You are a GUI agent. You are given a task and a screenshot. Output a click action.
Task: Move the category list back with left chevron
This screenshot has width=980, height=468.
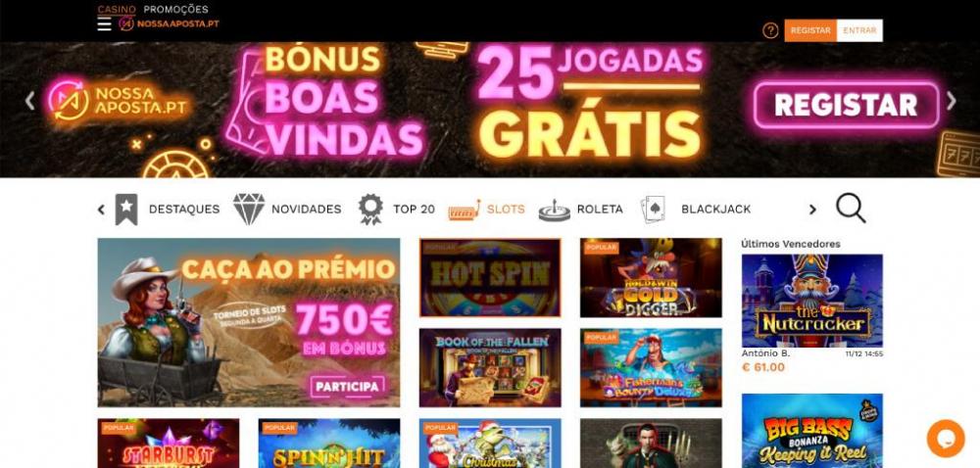click(101, 210)
